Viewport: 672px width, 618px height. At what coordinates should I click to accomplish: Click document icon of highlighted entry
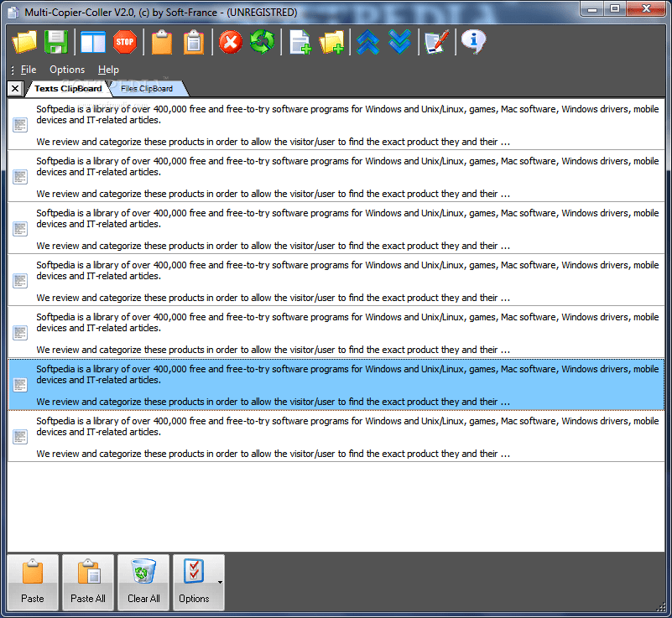tap(20, 385)
